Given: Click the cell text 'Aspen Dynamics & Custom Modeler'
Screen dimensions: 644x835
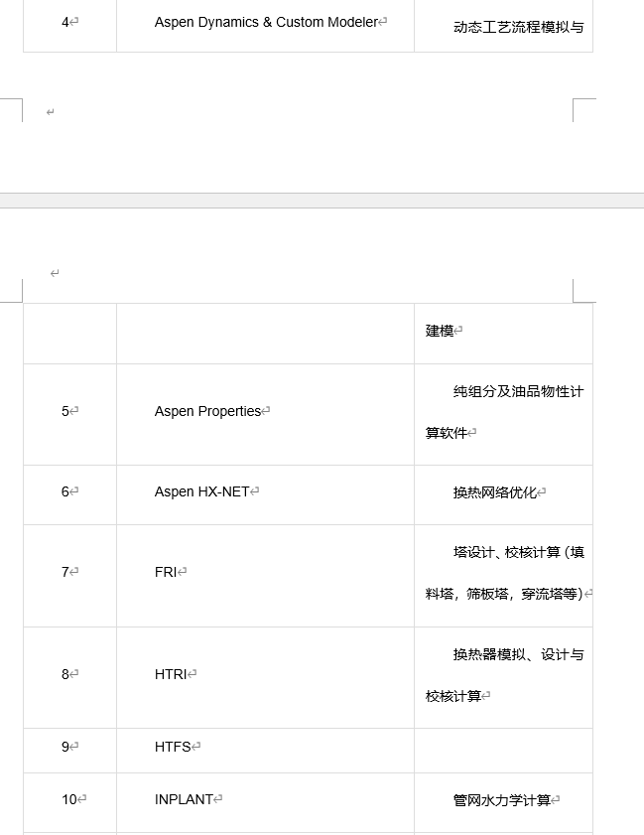Looking at the screenshot, I should pos(266,23).
